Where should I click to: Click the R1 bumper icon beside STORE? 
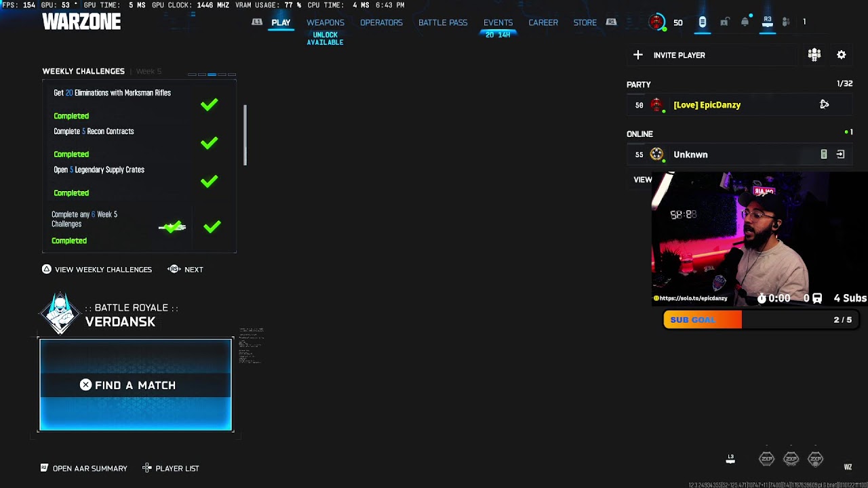[612, 22]
